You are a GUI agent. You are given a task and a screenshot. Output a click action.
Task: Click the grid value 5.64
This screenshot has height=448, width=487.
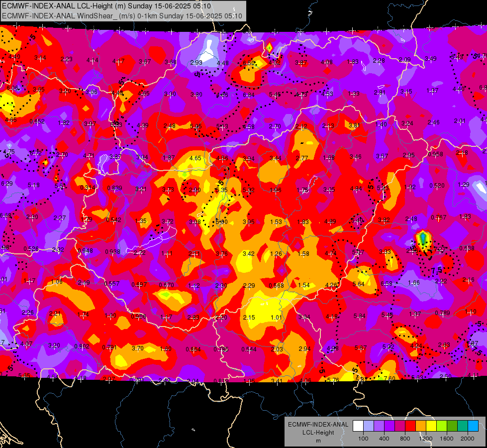pyautogui.click(x=359, y=284)
